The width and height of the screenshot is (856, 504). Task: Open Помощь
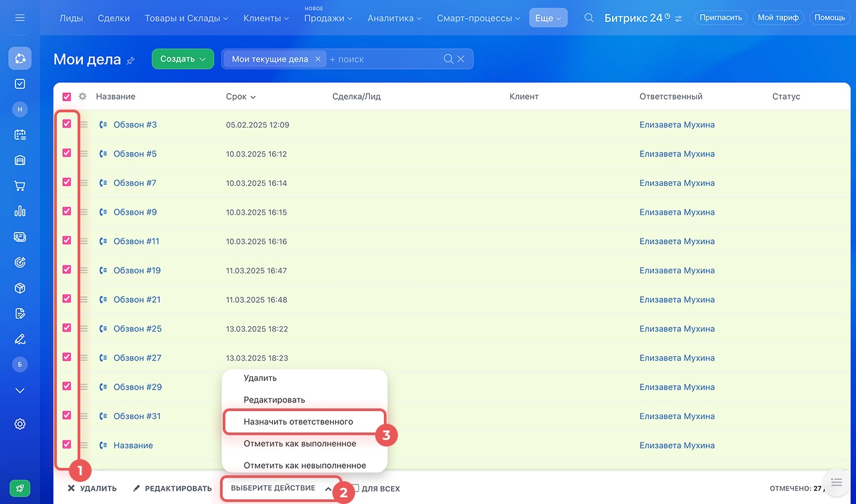point(829,18)
